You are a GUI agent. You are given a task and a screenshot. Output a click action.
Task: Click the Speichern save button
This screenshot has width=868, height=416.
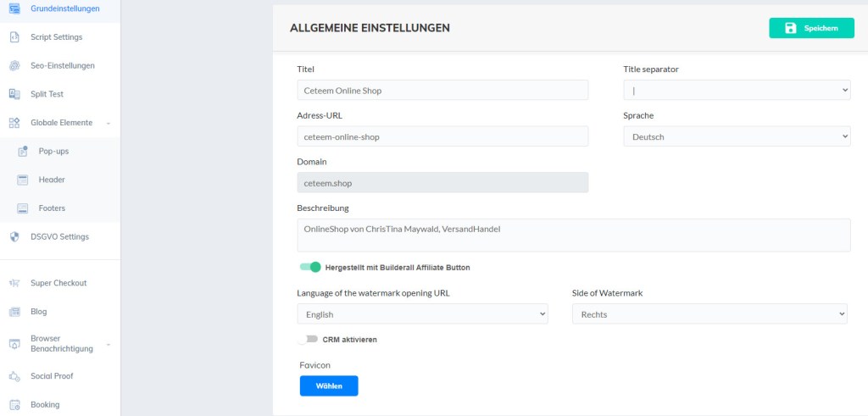(x=811, y=28)
